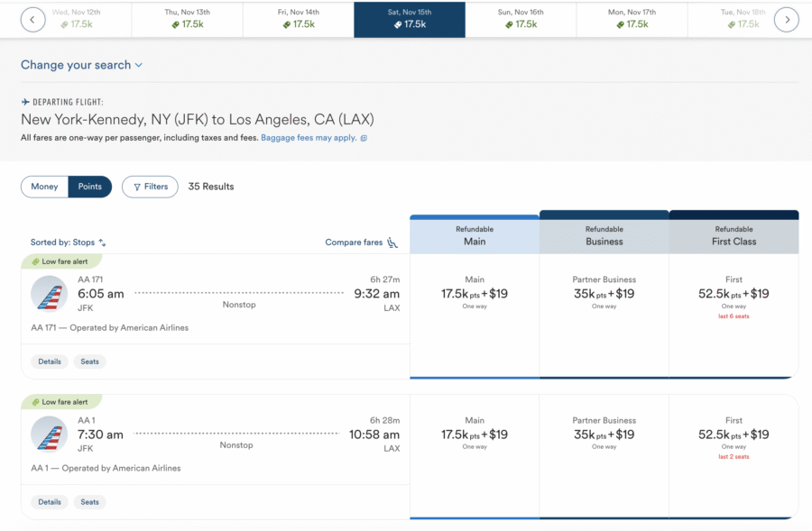
Task: Toggle the Filters panel open
Action: pyautogui.click(x=150, y=187)
